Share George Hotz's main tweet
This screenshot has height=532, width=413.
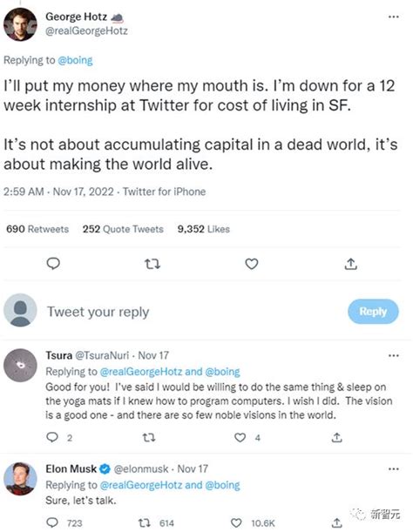click(351, 264)
